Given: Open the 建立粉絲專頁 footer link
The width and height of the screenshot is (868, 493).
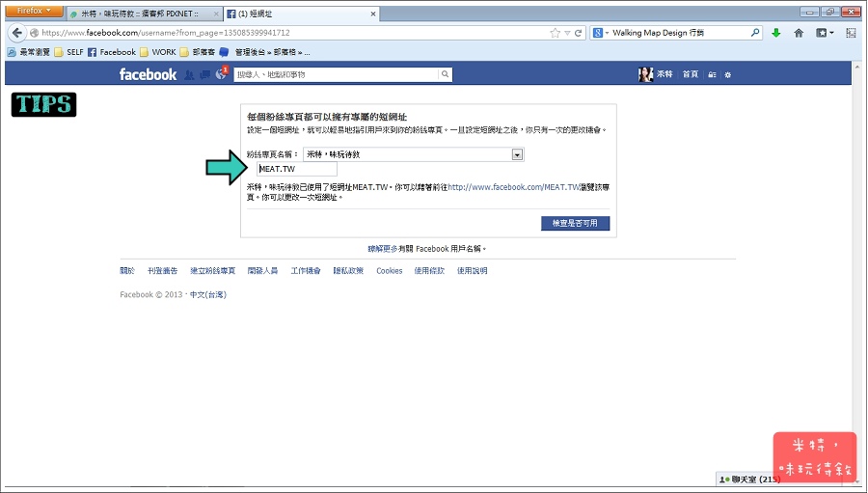Looking at the screenshot, I should [x=212, y=271].
